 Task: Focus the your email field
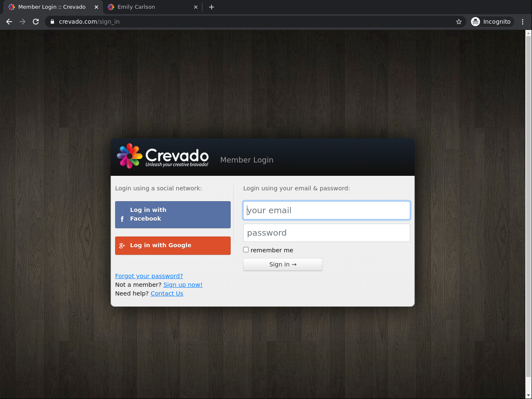point(327,210)
